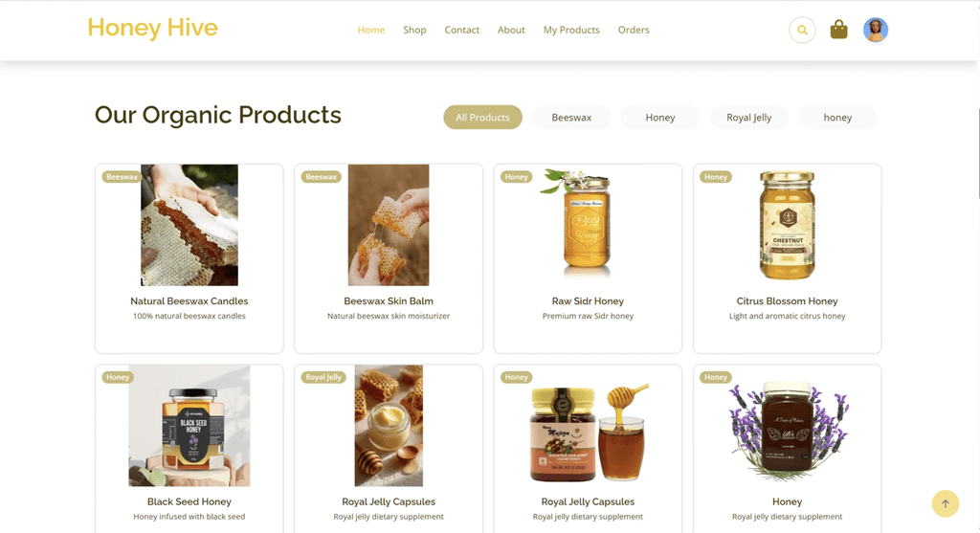Click the scroll-to-top arrow button

click(x=945, y=503)
